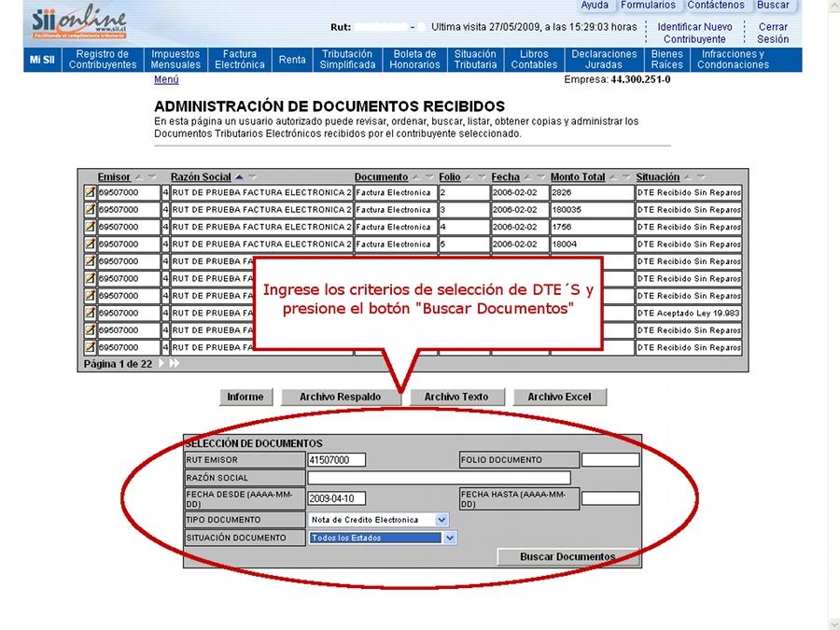Screen dimensions: 840x630
Task: Focus the Fecha Hasta input field
Action: (610, 498)
